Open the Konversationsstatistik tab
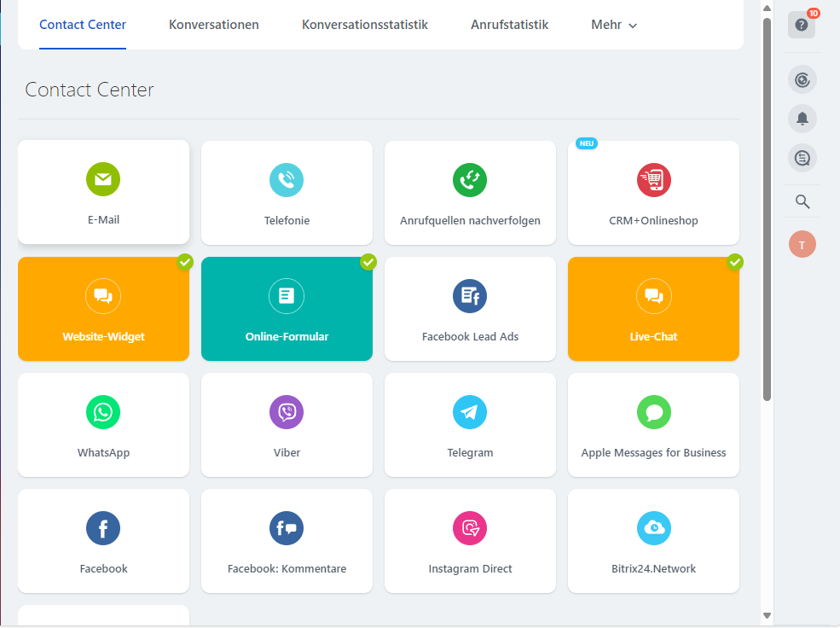Viewport: 840px width, 628px height. coord(364,25)
